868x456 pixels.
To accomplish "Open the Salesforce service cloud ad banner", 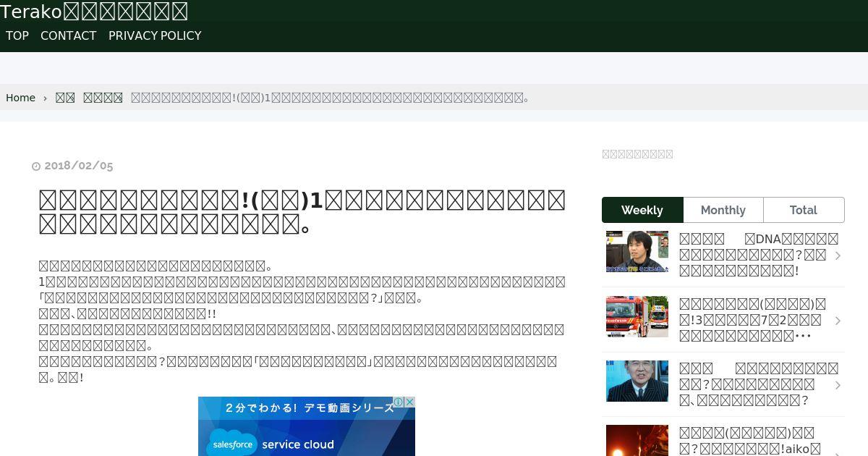I will point(307,427).
